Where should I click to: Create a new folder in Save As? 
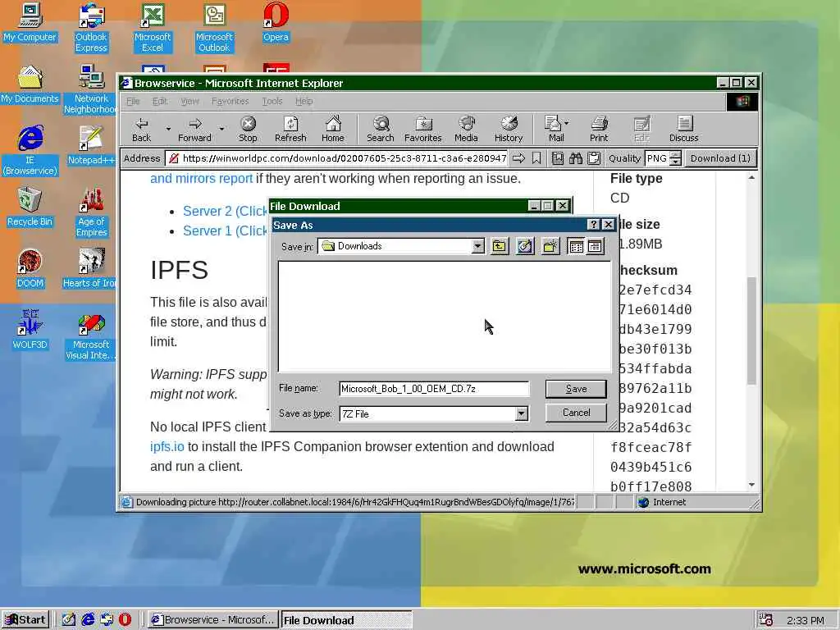[550, 246]
